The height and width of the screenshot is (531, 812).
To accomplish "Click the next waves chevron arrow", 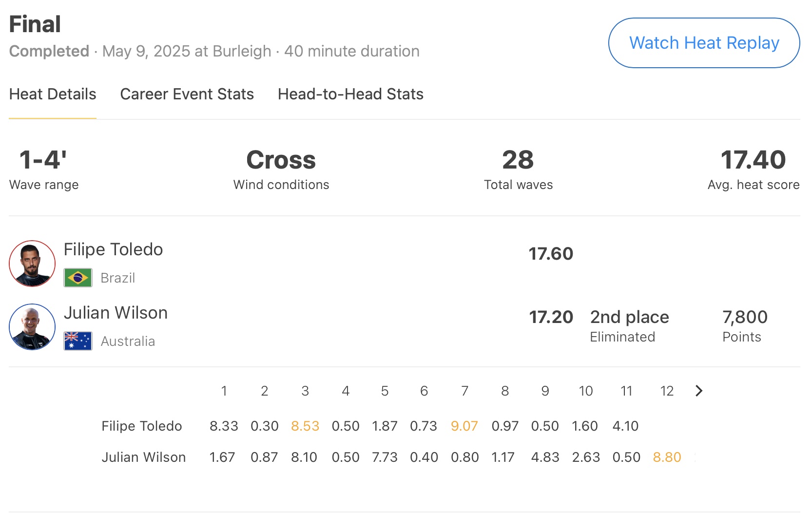I will coord(698,391).
